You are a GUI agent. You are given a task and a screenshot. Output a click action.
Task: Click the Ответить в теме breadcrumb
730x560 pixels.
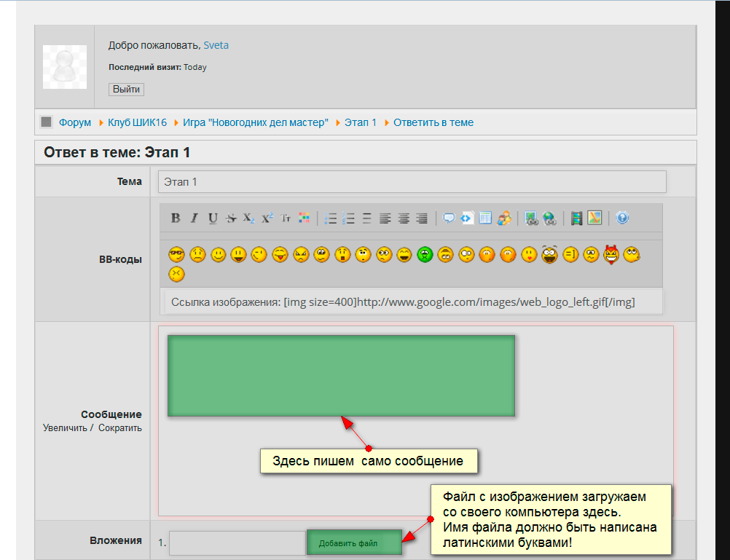433,122
